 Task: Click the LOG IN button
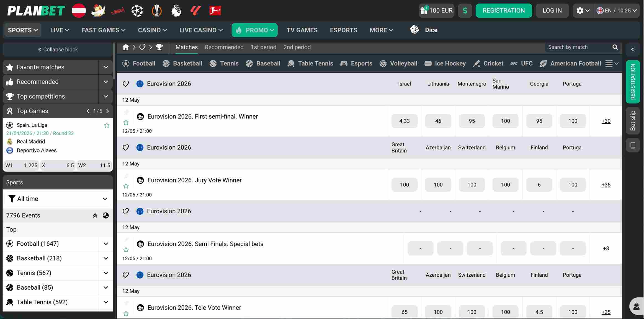point(552,11)
